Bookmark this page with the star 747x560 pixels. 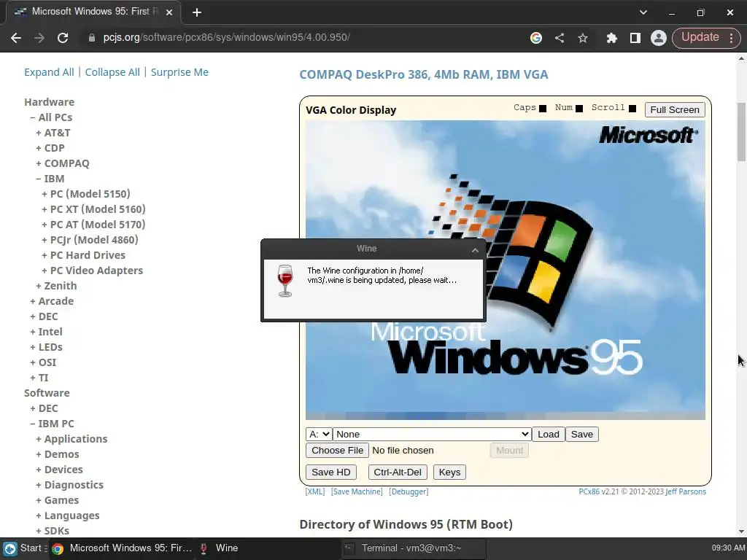(x=583, y=38)
